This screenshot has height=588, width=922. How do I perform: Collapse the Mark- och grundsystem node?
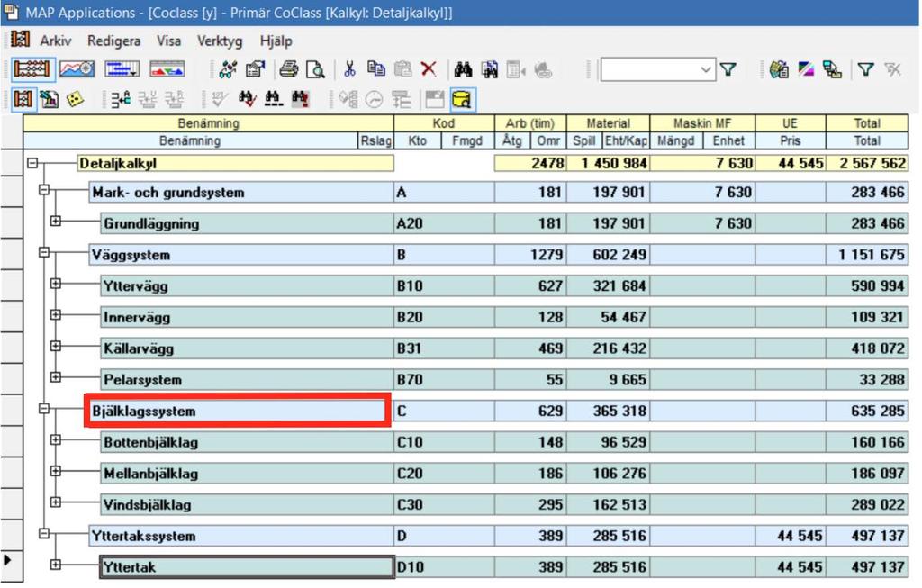click(44, 190)
